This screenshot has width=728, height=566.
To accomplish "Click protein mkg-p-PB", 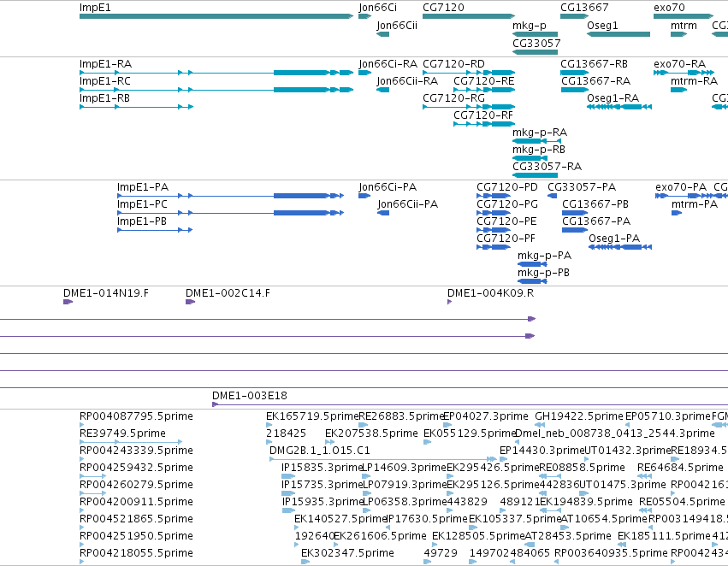I will tap(532, 281).
